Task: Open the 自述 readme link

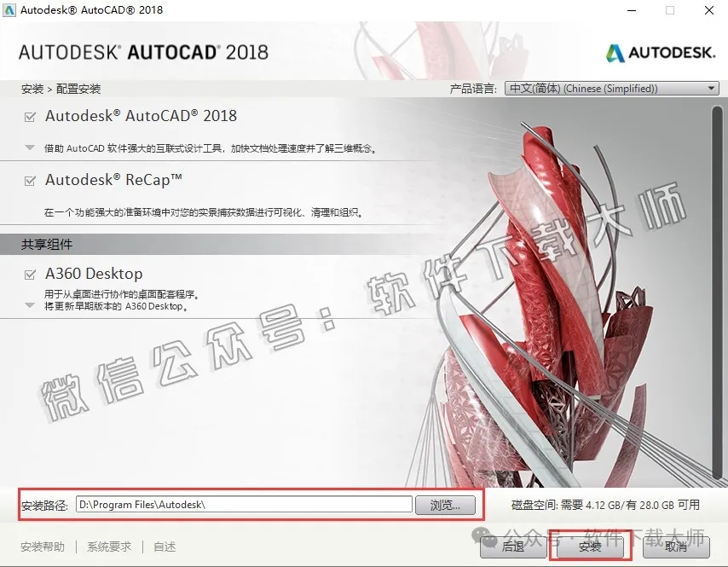Action: click(164, 547)
